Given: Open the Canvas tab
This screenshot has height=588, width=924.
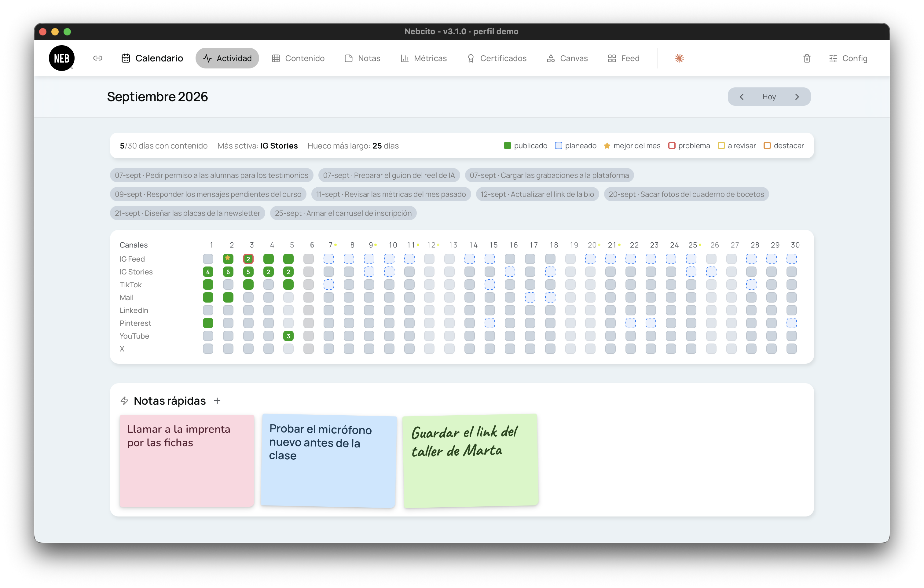Looking at the screenshot, I should [567, 58].
